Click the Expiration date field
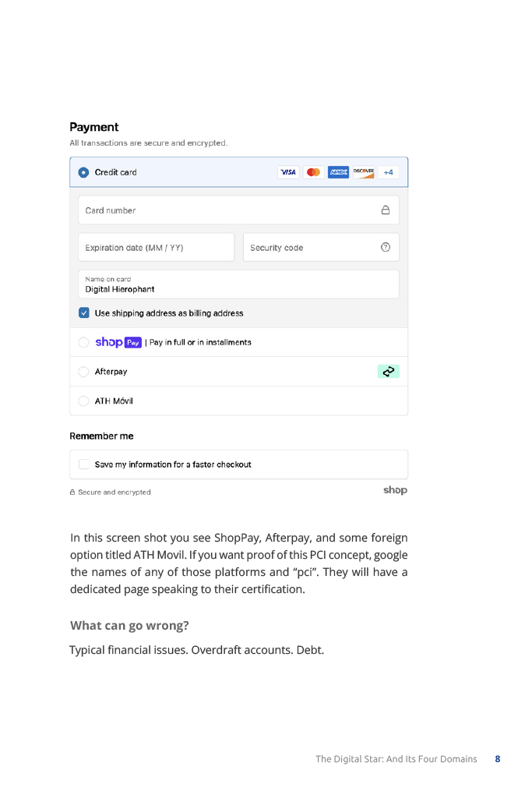Image resolution: width=532 pixels, height=798 pixels. tap(156, 248)
